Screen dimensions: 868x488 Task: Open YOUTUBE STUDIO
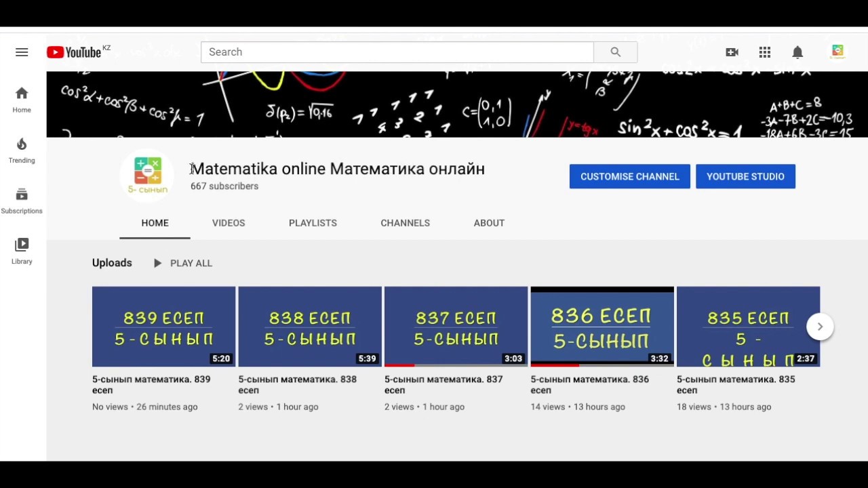(745, 176)
